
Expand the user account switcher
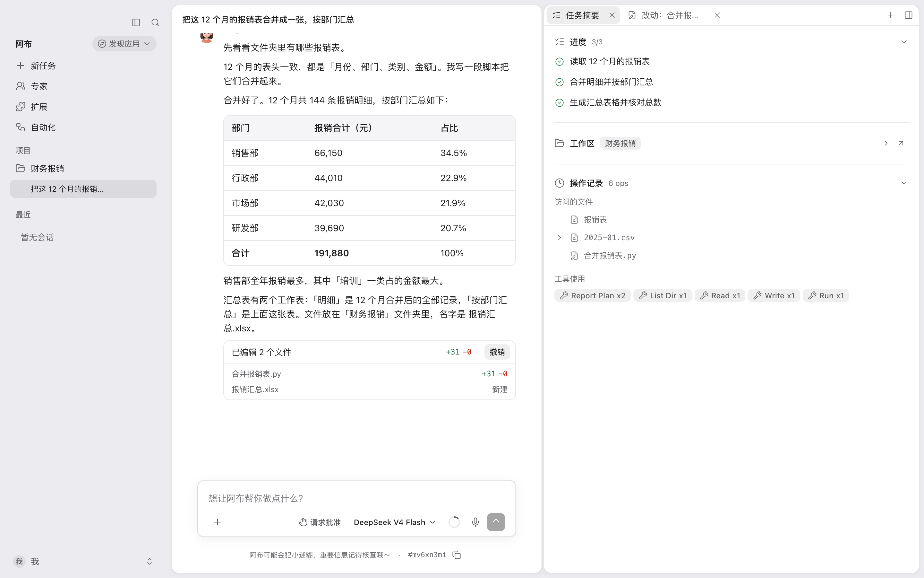tap(149, 561)
